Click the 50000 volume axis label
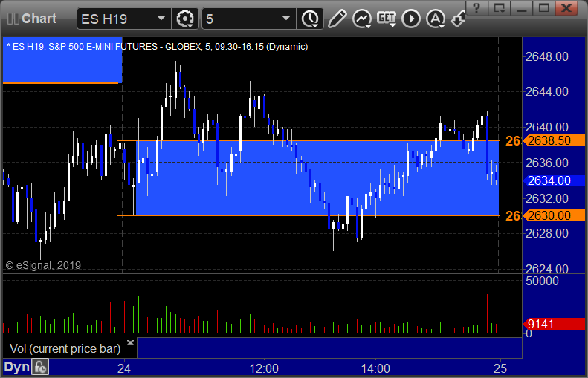Screen dimensions: 588x378 [542, 281]
